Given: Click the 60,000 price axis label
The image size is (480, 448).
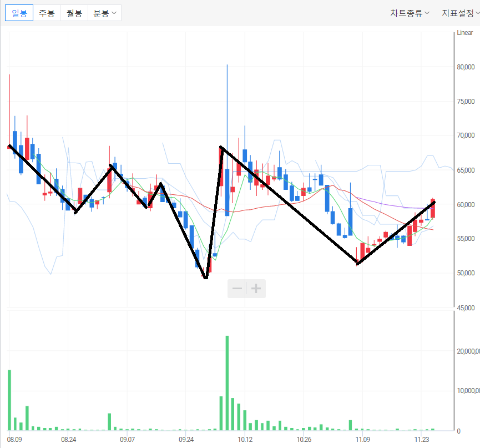Looking at the screenshot, I should 466,204.
